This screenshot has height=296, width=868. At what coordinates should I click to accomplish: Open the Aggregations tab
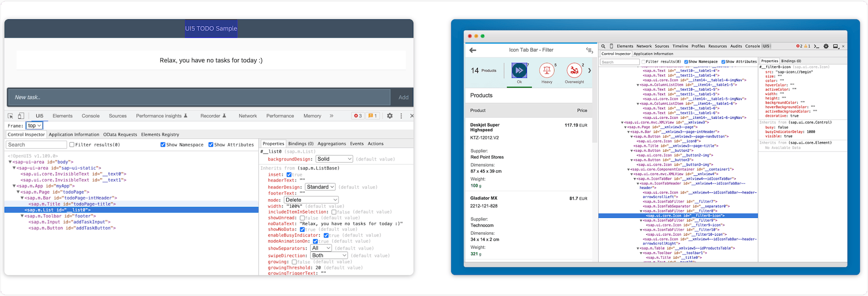tap(331, 144)
